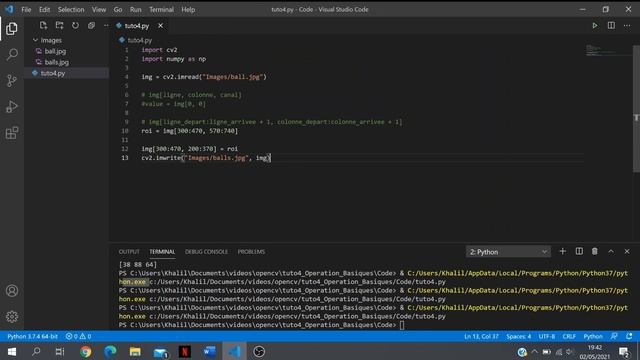
Task: Open the Run menu
Action: pos(136,9)
